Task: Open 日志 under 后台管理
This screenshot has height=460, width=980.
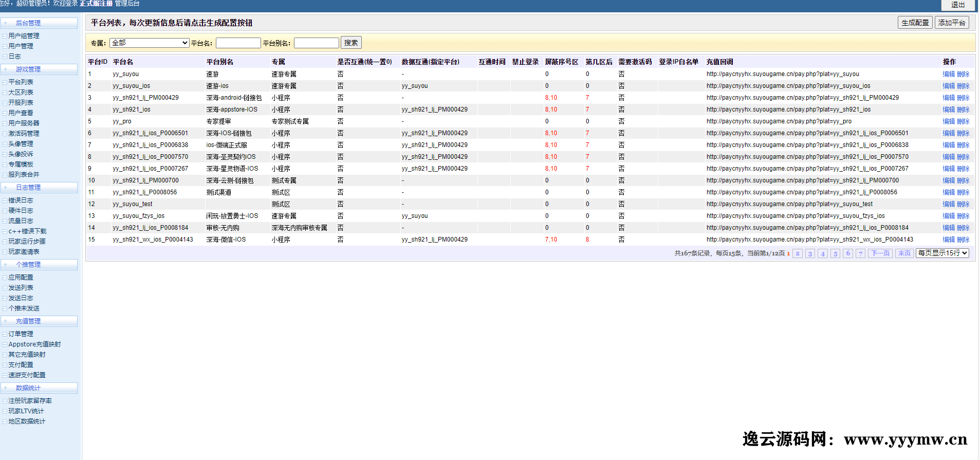Action: (14, 57)
